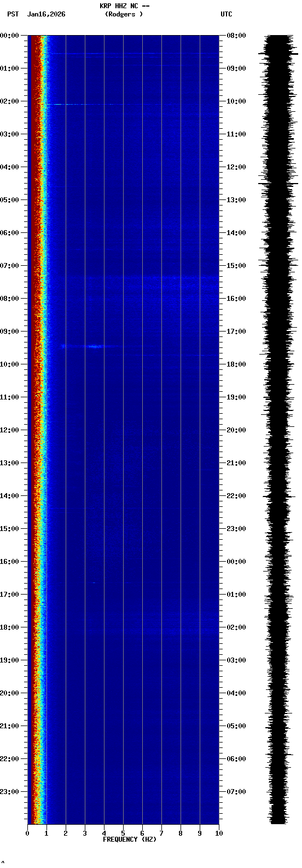Click the UTC '18:00' time label
The height and width of the screenshot is (868, 302).
(236, 364)
